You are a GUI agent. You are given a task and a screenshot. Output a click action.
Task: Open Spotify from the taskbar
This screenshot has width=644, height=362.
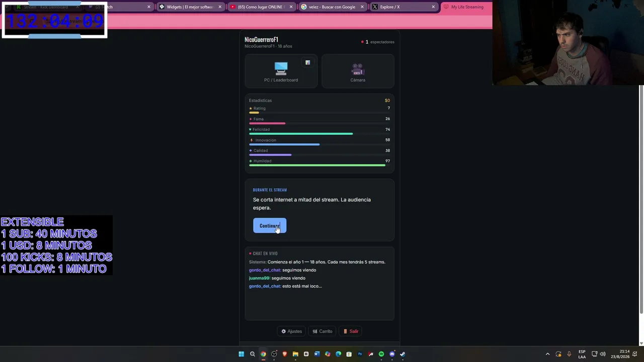coord(381,354)
